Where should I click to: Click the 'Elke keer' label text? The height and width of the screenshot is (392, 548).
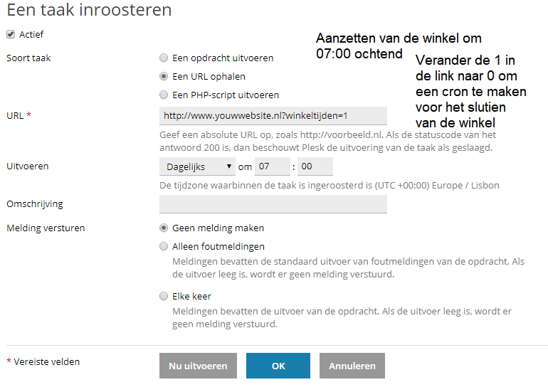coord(191,297)
